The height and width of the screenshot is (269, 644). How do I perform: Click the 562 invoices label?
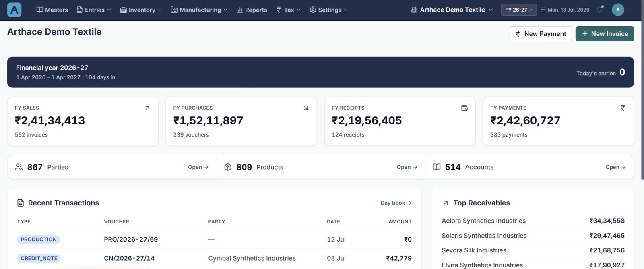click(x=31, y=135)
